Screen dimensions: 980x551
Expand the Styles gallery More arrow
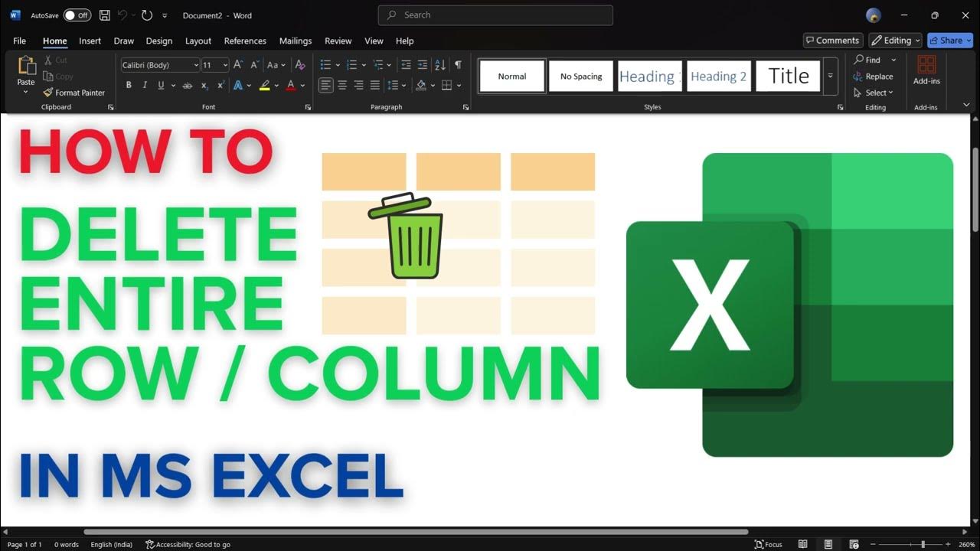tap(830, 76)
